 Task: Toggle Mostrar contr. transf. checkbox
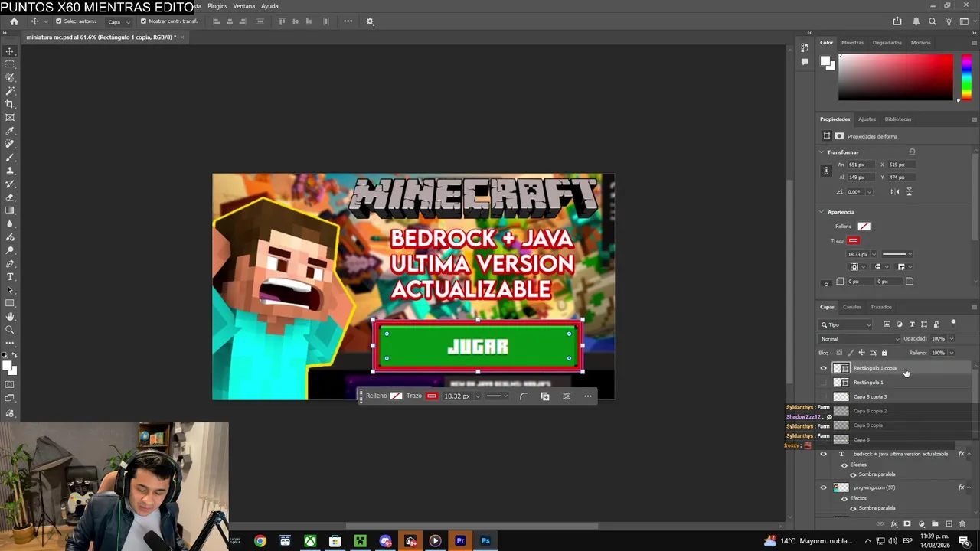click(x=143, y=21)
